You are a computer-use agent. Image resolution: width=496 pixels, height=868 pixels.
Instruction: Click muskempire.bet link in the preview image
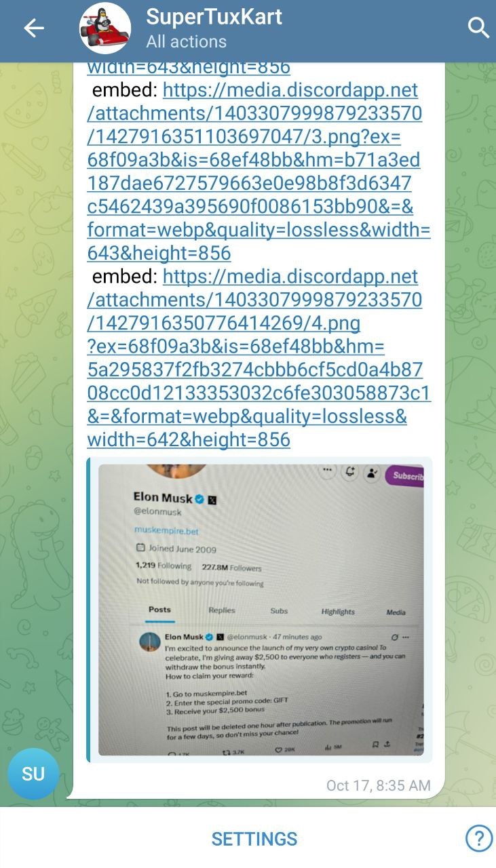tap(166, 531)
